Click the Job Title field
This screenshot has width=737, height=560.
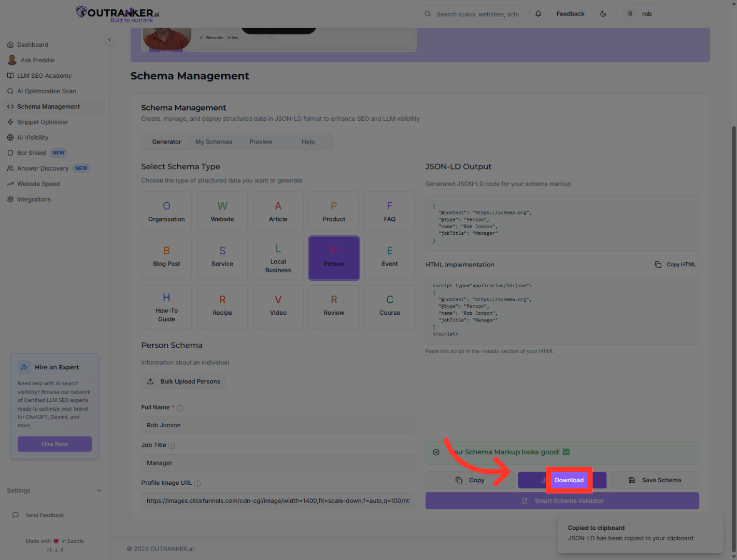coord(278,463)
